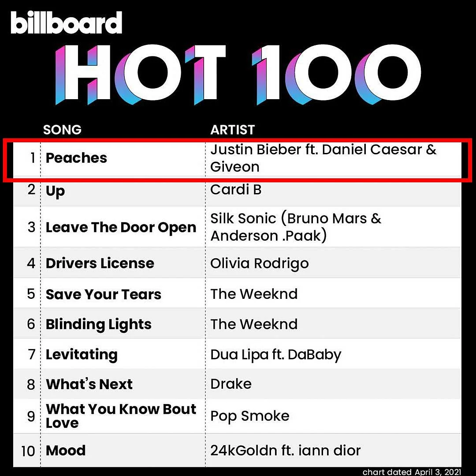Select Levitating song title
Screen dimensions: 476x476
tap(82, 354)
